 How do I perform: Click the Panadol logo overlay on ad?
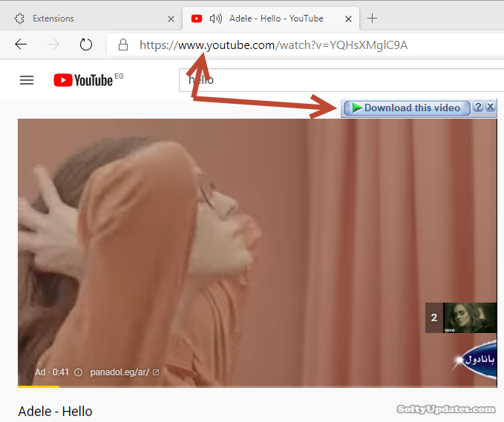[476, 359]
